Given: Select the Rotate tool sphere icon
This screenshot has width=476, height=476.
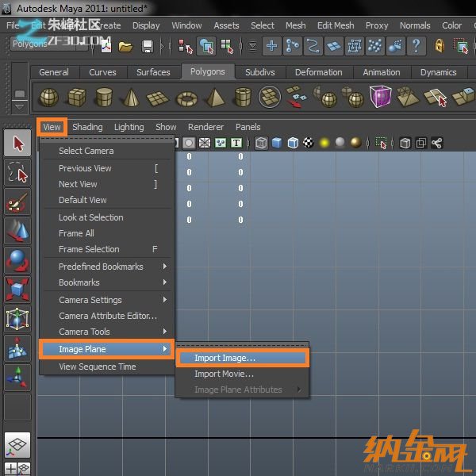Looking at the screenshot, I should 17,260.
